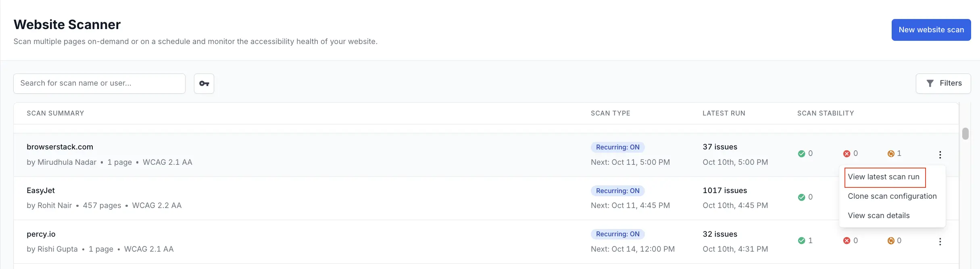
Task: Click red failed icon in percy.io row
Action: coord(847,241)
